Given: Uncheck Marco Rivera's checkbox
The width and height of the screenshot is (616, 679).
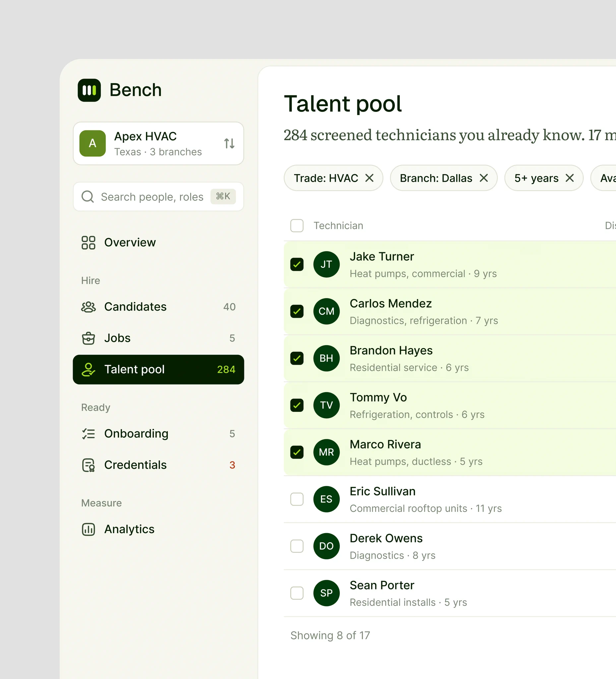Looking at the screenshot, I should pos(297,452).
